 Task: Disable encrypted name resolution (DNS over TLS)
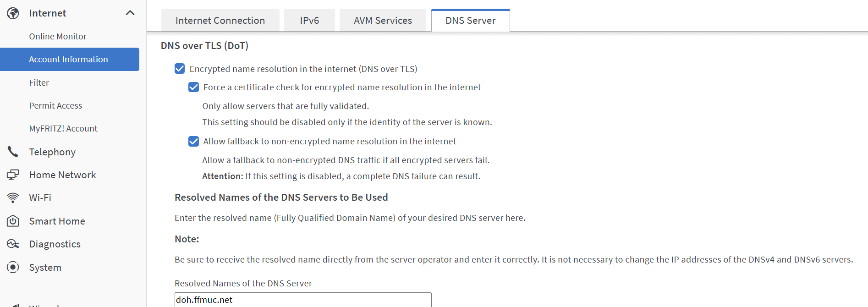[x=180, y=69]
